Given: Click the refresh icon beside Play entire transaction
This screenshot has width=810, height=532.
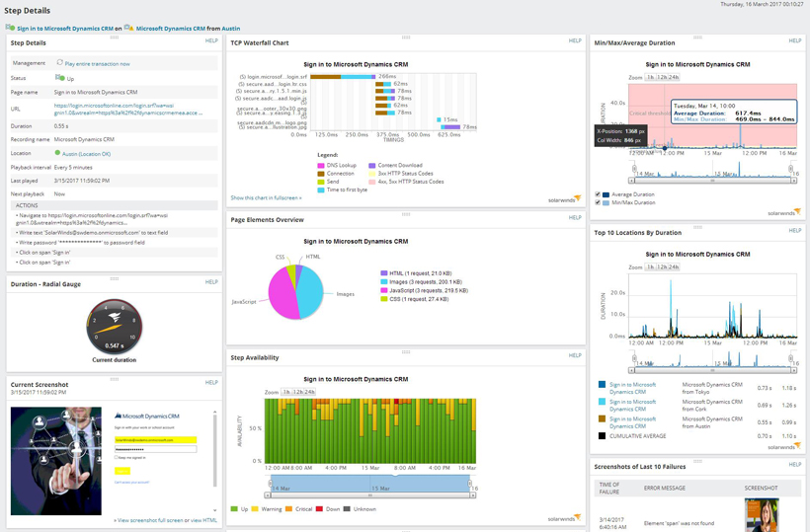Looking at the screenshot, I should click(59, 63).
